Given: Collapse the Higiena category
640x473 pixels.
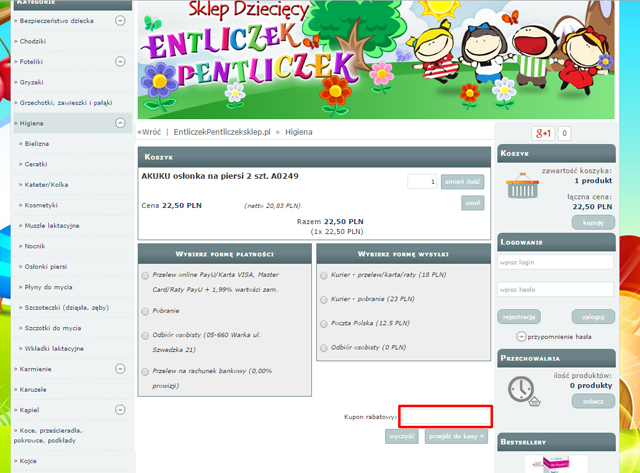Looking at the screenshot, I should tap(120, 124).
